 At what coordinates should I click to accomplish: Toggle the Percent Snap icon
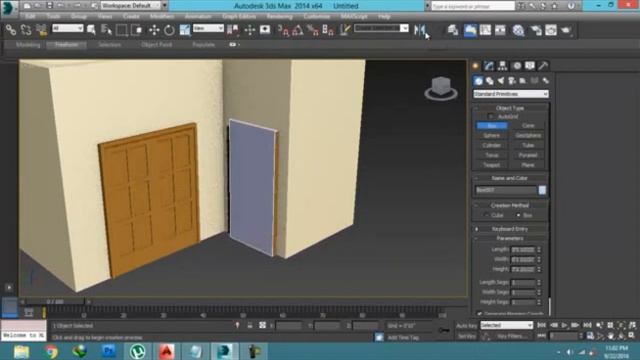pyautogui.click(x=313, y=29)
